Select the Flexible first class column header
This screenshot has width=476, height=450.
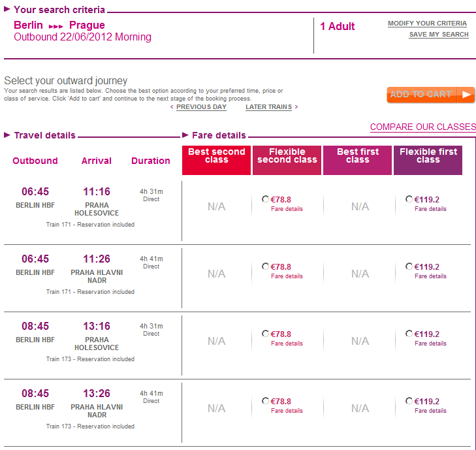428,160
